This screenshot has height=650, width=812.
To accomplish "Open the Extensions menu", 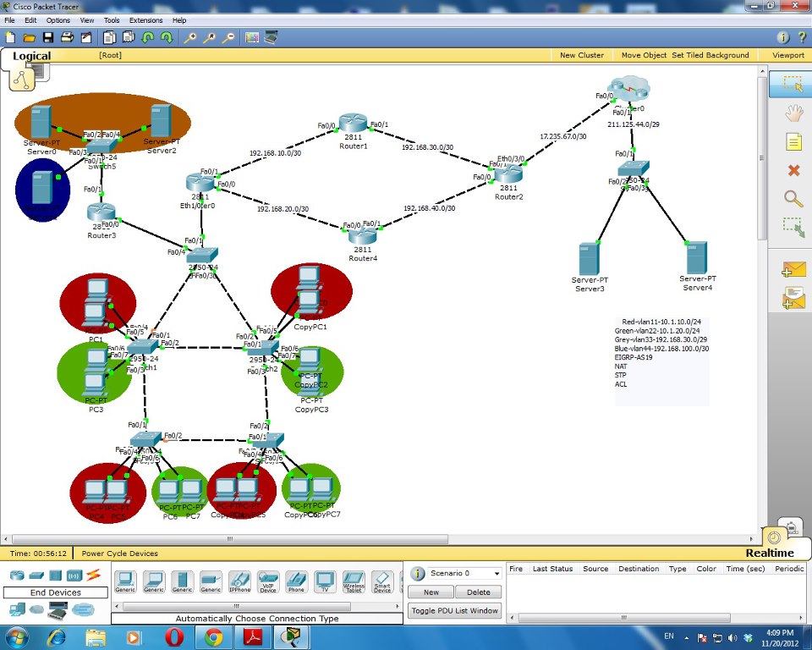I will (x=145, y=20).
